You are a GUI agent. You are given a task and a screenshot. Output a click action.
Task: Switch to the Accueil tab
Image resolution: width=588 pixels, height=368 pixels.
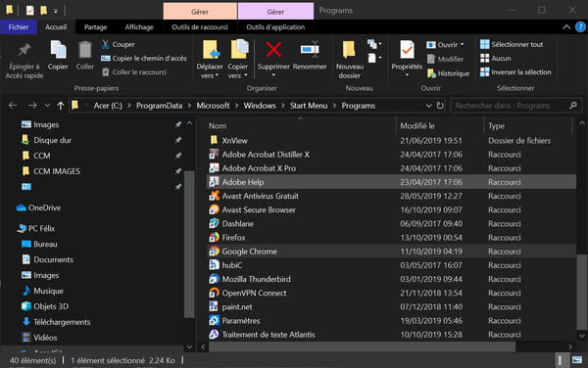tap(56, 27)
